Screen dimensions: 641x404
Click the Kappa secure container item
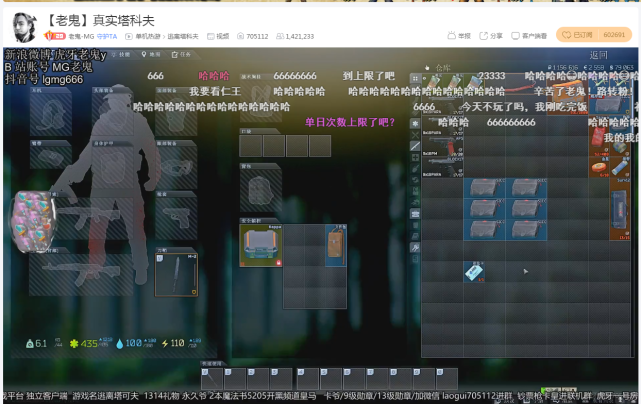click(261, 245)
